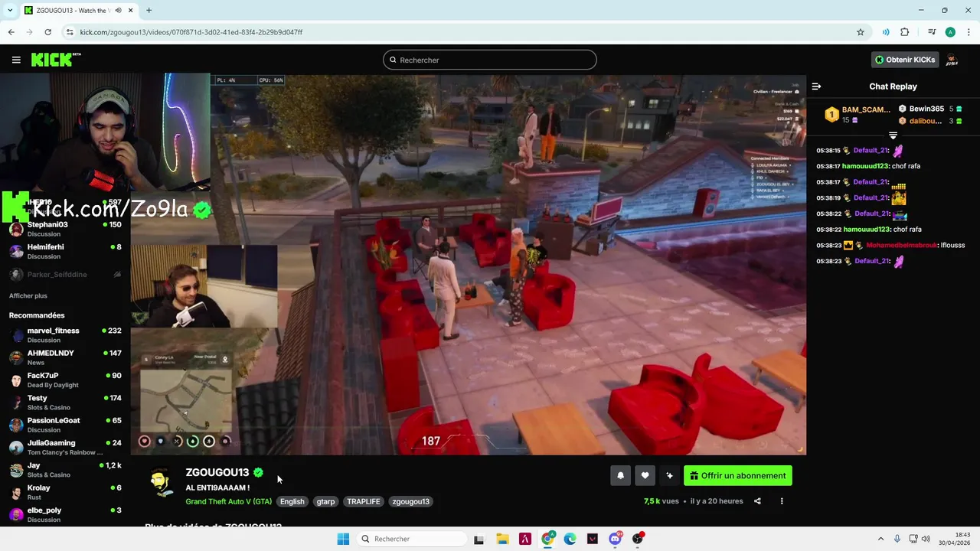
Task: Select the ZGOUGOU13 browser tab
Action: (x=80, y=10)
